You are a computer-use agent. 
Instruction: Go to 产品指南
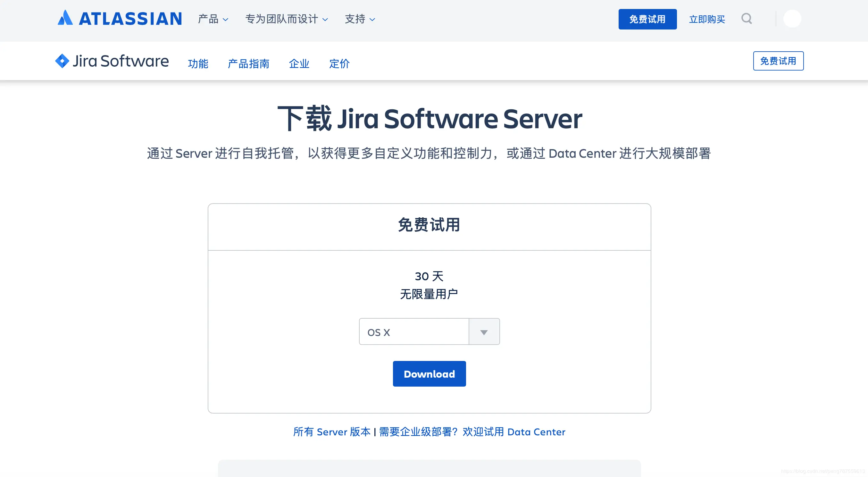click(x=249, y=63)
